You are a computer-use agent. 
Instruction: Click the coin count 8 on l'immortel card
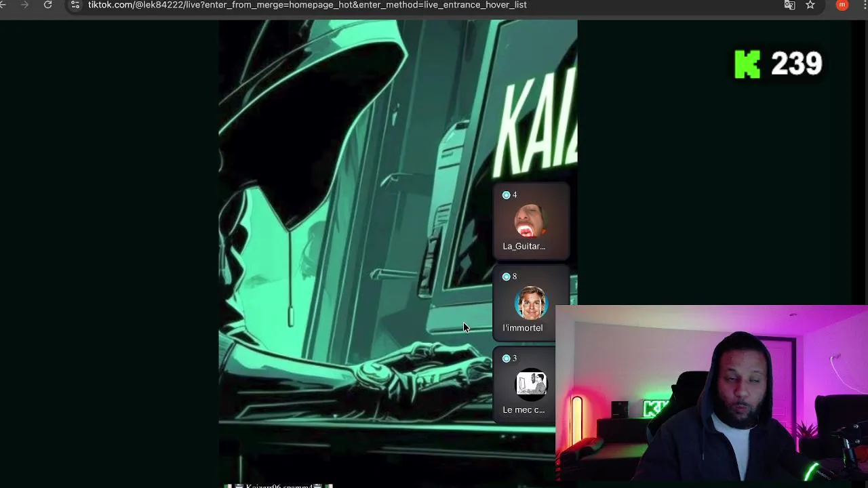tap(509, 277)
